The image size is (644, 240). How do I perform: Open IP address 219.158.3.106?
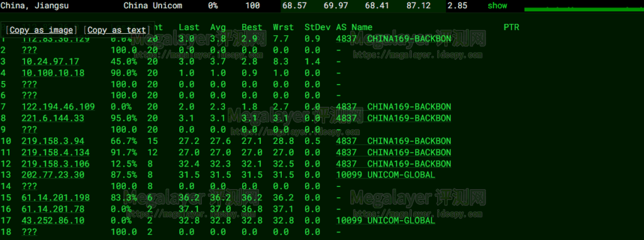pos(55,164)
